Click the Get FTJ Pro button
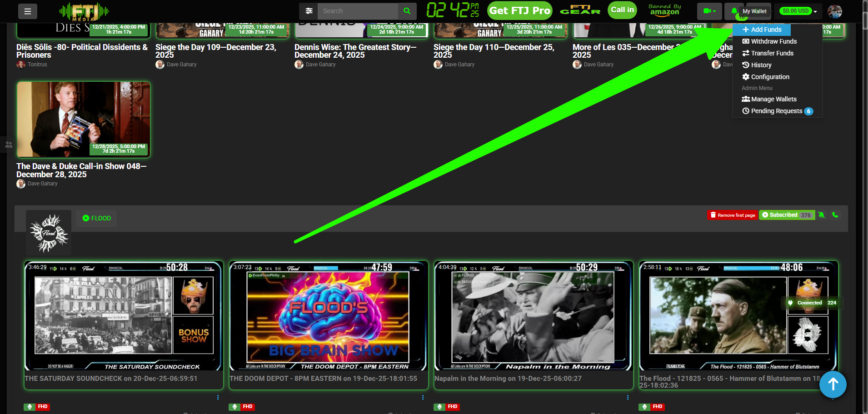 point(520,10)
